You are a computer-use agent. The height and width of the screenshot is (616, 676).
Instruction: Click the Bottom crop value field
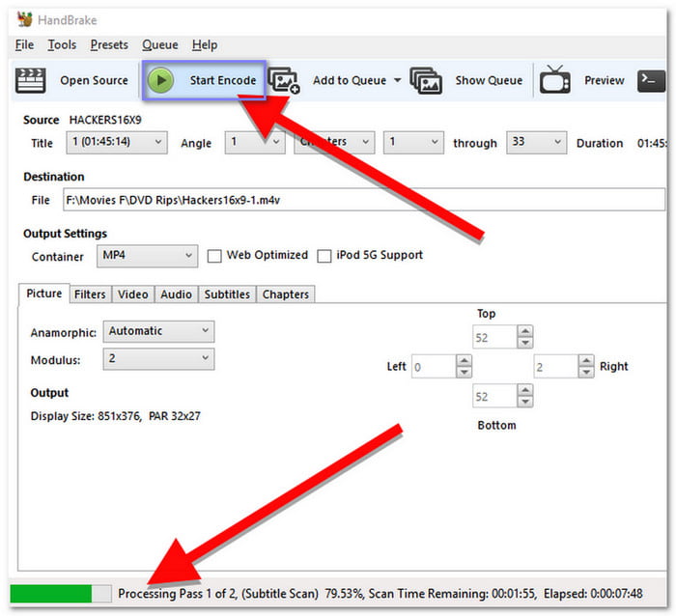tap(494, 396)
